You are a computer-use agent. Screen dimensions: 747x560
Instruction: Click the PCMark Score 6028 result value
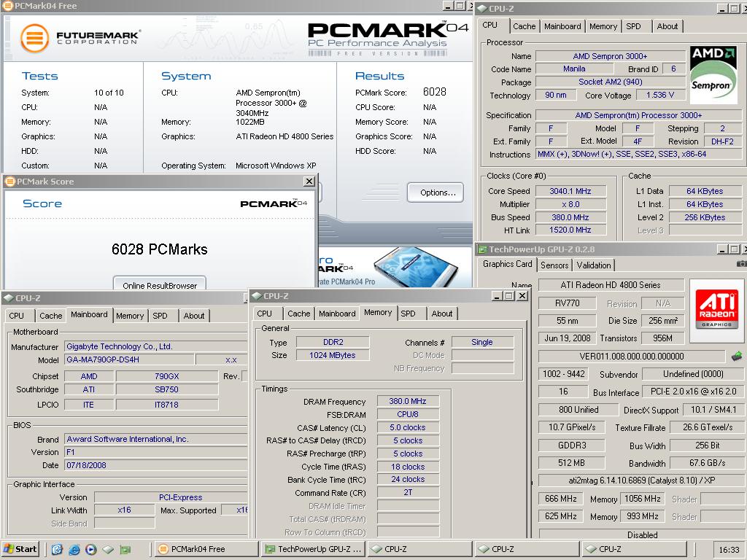click(435, 92)
